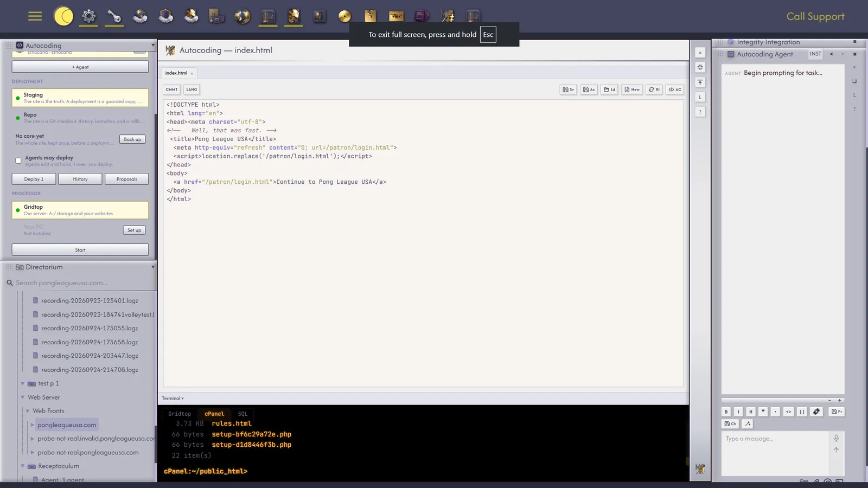868x488 pixels.
Task: Send message with the up arrow icon
Action: tap(836, 450)
